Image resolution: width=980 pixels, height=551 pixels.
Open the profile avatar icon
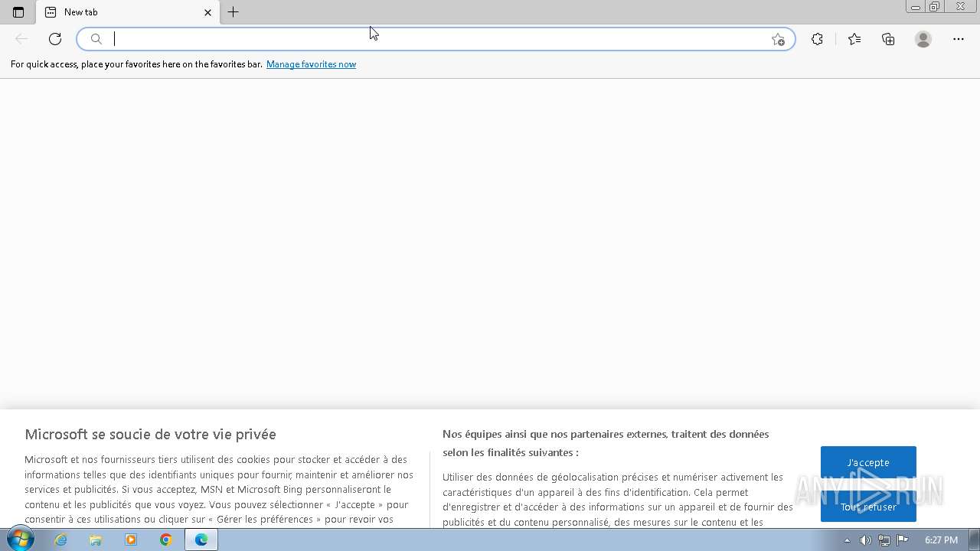(x=923, y=39)
